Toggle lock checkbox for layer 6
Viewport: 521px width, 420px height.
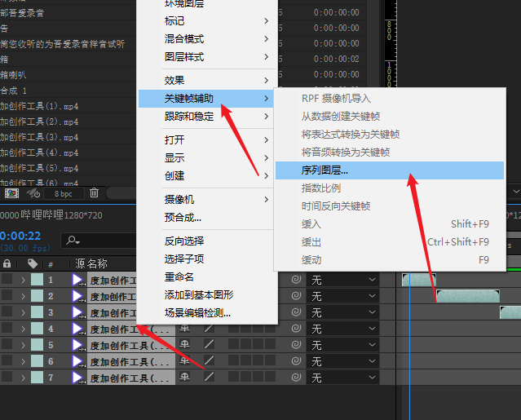[x=7, y=360]
